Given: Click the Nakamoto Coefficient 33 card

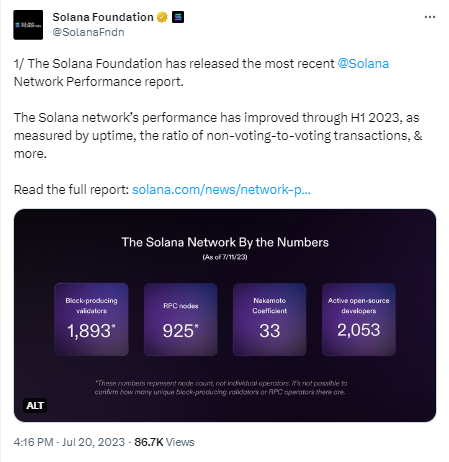Looking at the screenshot, I should 269,319.
